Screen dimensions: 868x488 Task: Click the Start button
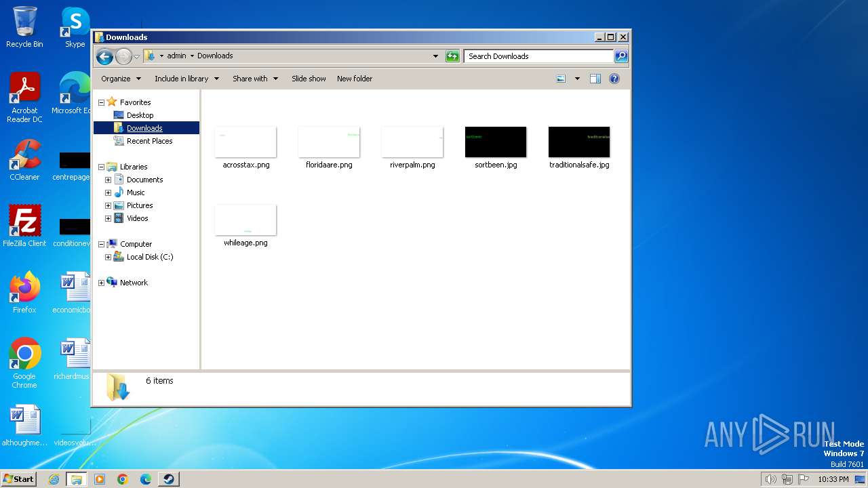tap(18, 479)
